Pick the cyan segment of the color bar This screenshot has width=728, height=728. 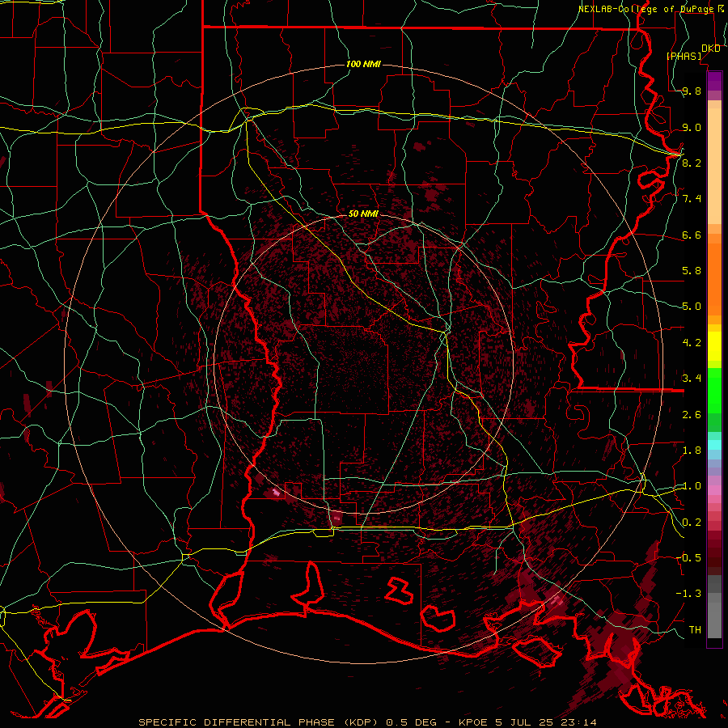tap(714, 445)
